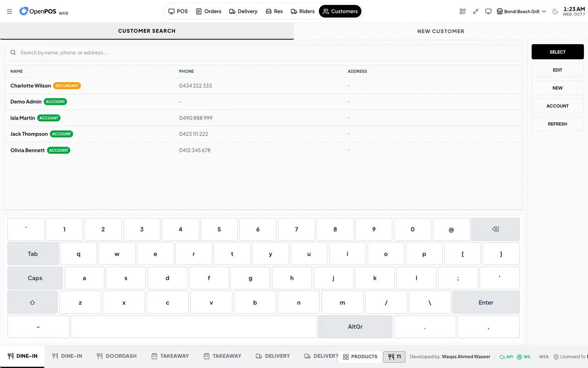Image resolution: width=588 pixels, height=368 pixels.
Task: Open the hamburger menu icon
Action: coord(10,11)
